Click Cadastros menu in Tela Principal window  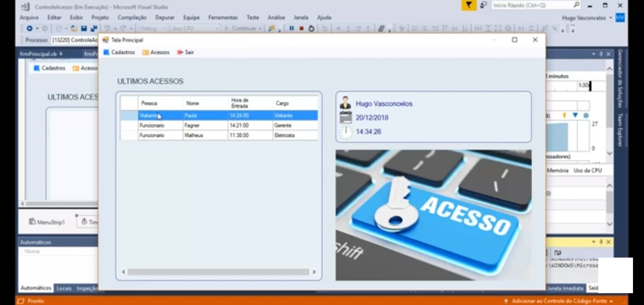click(x=119, y=52)
